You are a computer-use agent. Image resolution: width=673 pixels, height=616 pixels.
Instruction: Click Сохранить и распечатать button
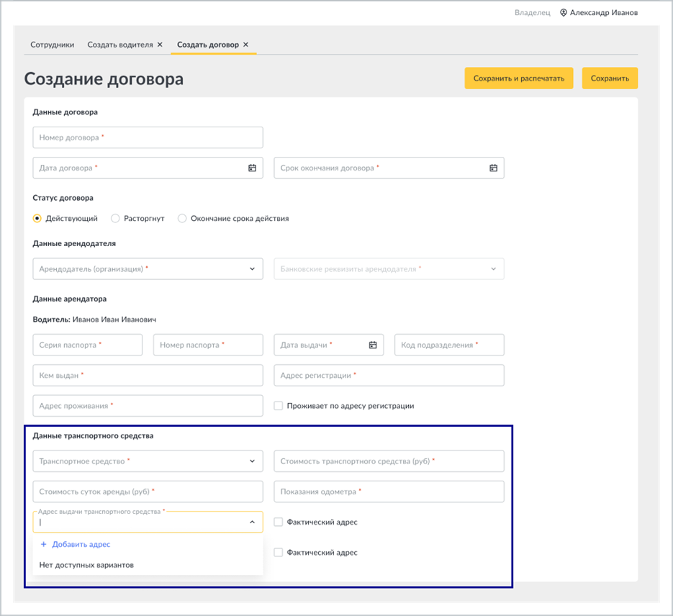[519, 78]
